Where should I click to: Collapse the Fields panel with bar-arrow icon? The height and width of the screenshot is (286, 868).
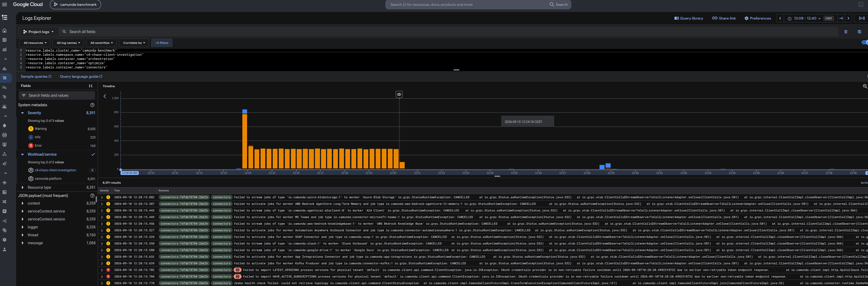pos(91,86)
